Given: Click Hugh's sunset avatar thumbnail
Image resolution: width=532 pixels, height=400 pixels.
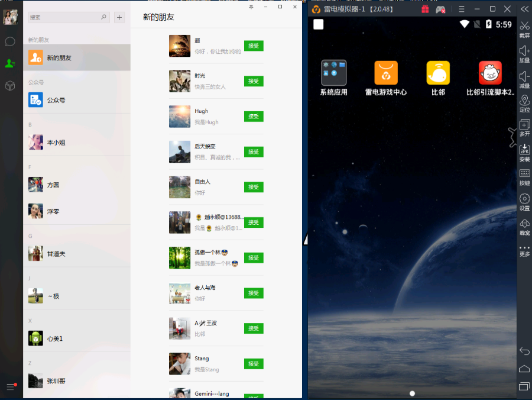Looking at the screenshot, I should pyautogui.click(x=180, y=117).
